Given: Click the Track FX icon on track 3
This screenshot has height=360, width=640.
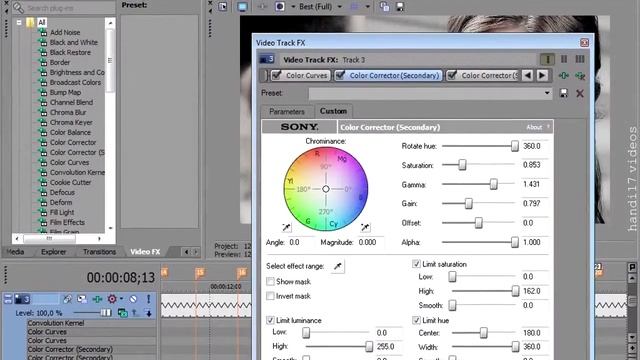Looking at the screenshot, I should click(x=97, y=299).
